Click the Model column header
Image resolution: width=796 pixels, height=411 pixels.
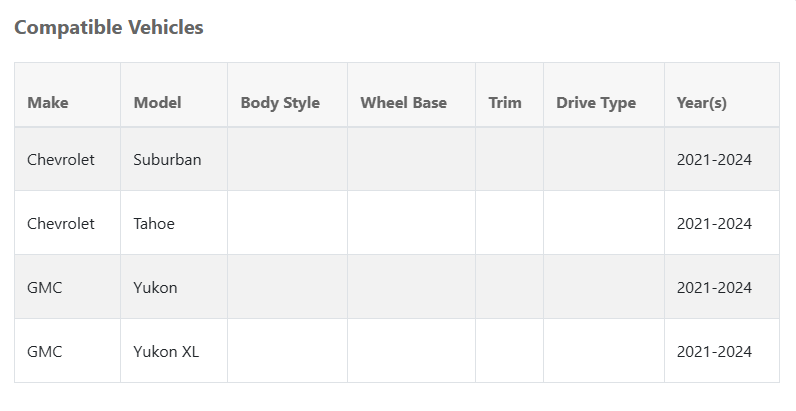pos(157,102)
